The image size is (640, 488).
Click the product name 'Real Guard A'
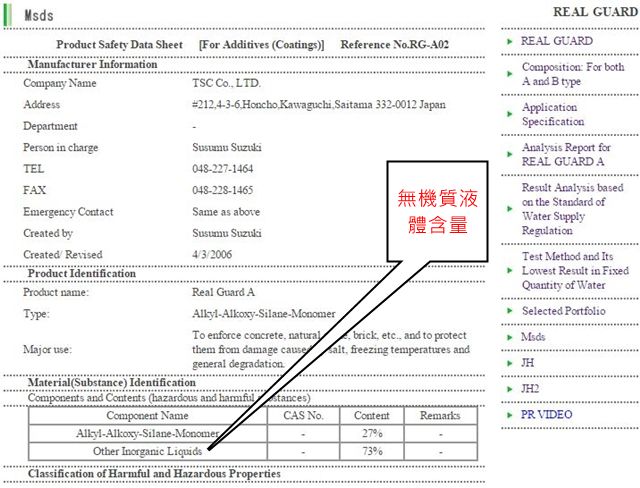223,292
